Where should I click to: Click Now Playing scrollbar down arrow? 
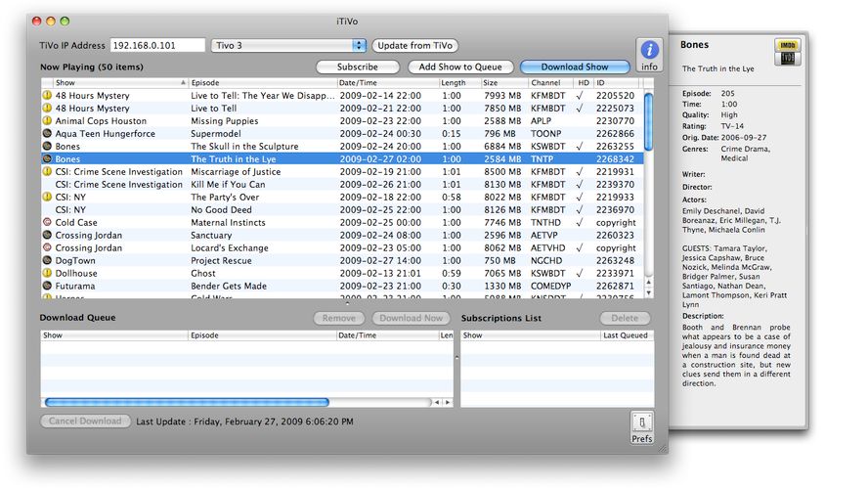(x=649, y=293)
